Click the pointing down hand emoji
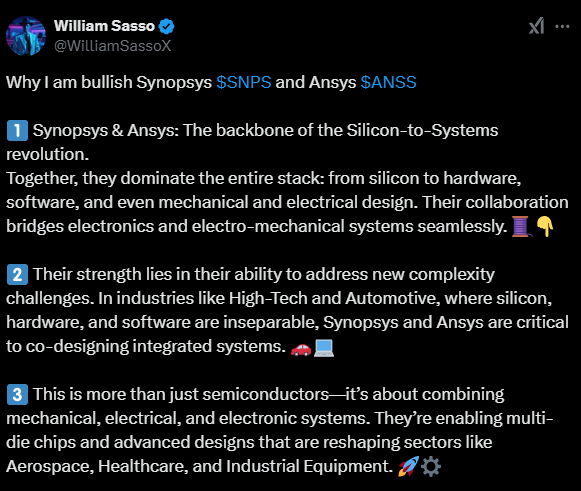This screenshot has height=491, width=581. 545,226
